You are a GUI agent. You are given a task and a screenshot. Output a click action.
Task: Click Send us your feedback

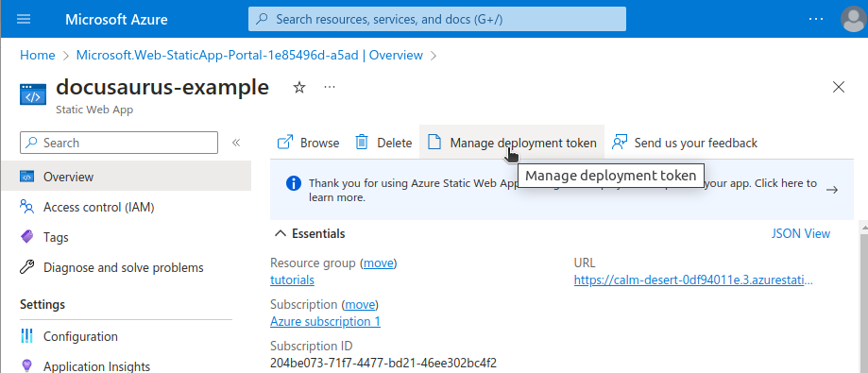(684, 143)
